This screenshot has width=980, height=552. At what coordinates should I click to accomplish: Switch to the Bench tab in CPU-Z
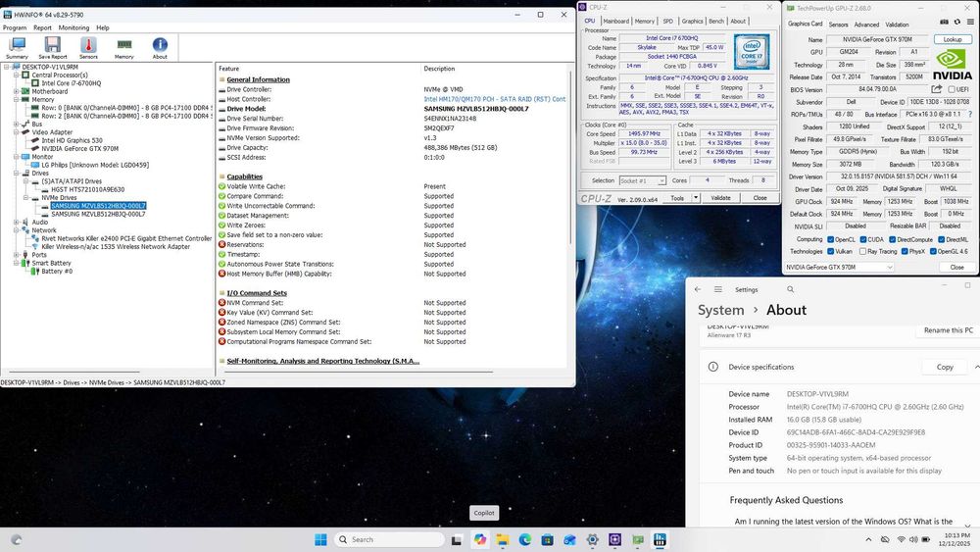click(x=716, y=21)
